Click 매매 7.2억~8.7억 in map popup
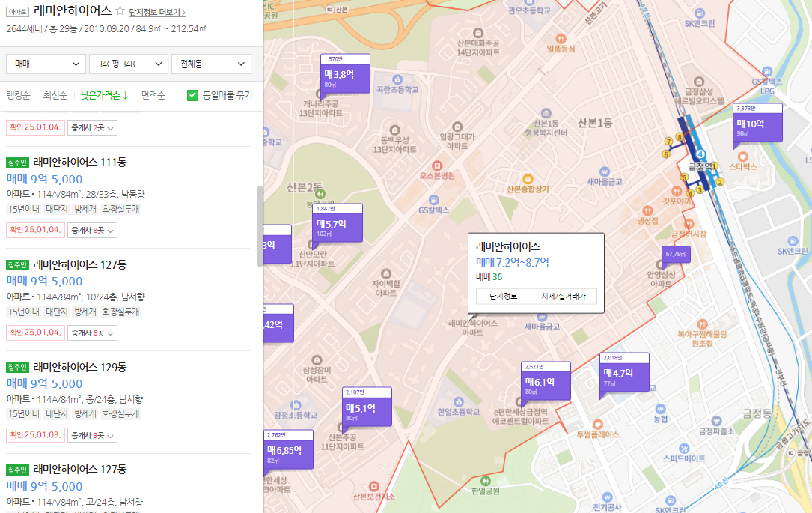 512,262
